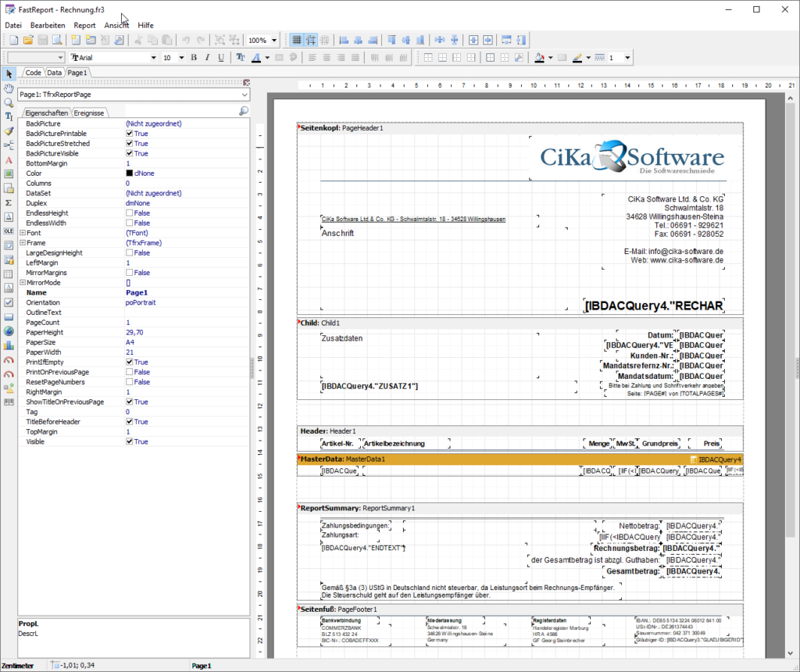Enable MirrorMargins checkbox
Viewport: 800px width, 672px height.
[x=129, y=273]
